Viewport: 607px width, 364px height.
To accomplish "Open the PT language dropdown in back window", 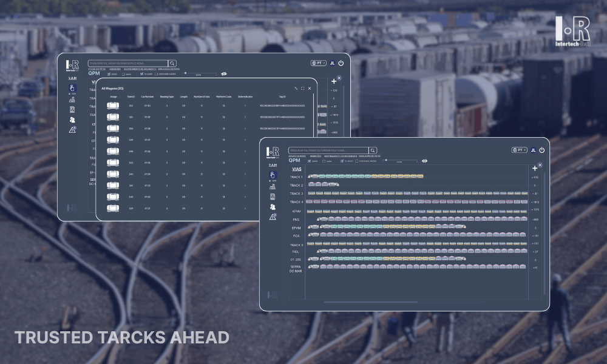I will [x=318, y=63].
